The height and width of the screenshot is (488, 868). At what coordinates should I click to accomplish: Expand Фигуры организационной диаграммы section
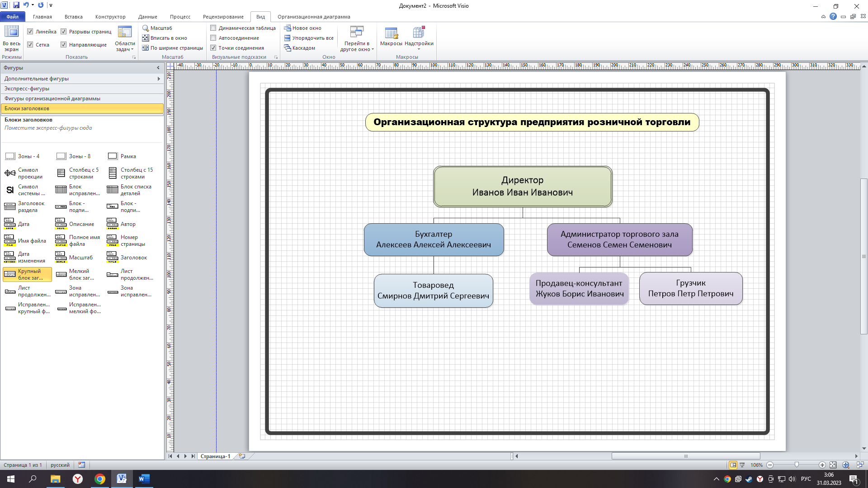tap(52, 99)
